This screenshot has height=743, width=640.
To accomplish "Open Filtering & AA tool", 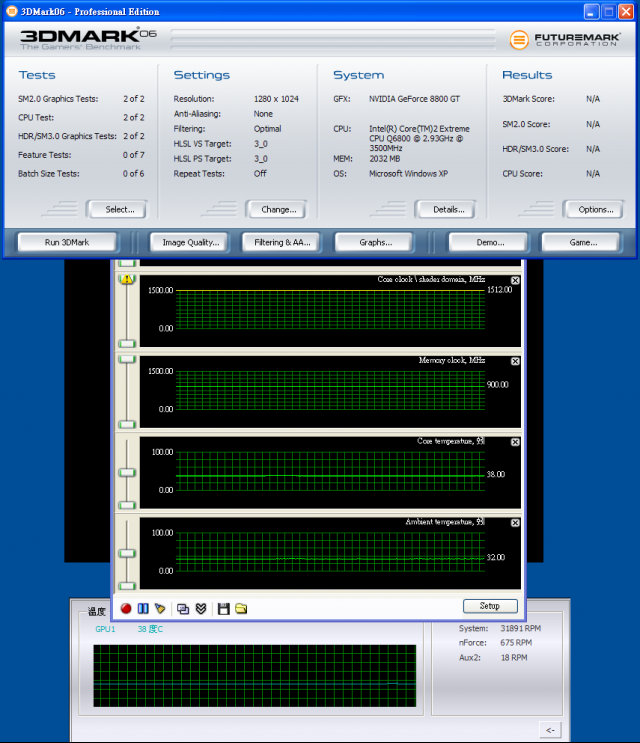I will [282, 242].
